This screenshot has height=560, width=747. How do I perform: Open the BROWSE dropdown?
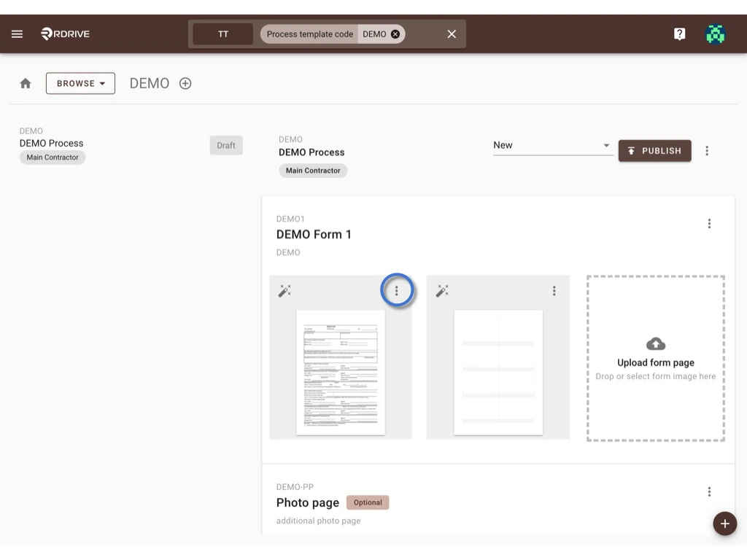pos(80,83)
